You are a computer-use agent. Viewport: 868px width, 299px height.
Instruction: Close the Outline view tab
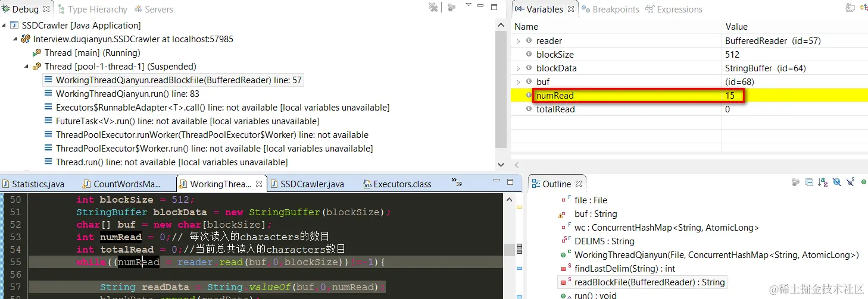(578, 184)
